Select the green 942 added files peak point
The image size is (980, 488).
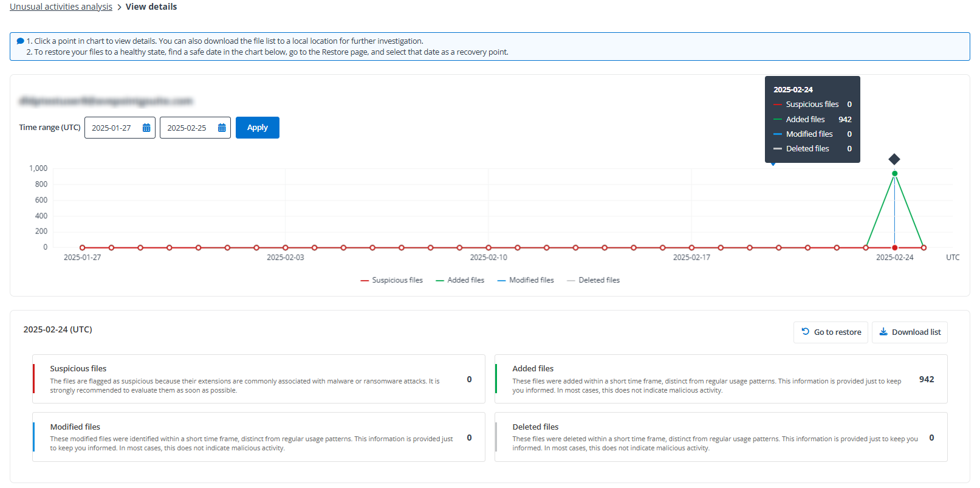click(x=894, y=174)
